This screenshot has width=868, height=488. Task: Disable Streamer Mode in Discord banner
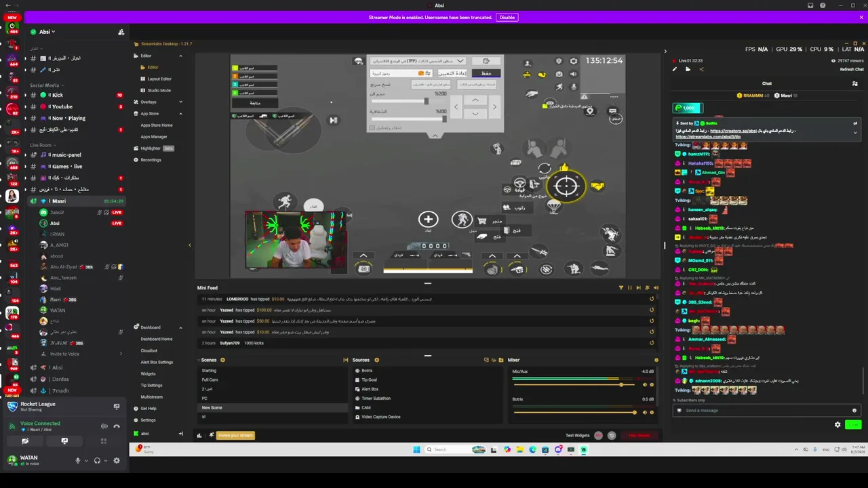click(x=507, y=17)
